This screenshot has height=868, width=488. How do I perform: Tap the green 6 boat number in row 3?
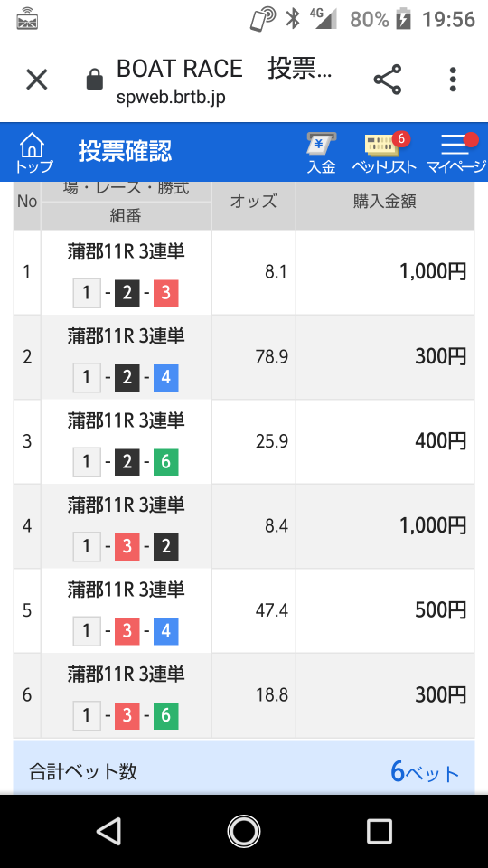click(x=166, y=462)
